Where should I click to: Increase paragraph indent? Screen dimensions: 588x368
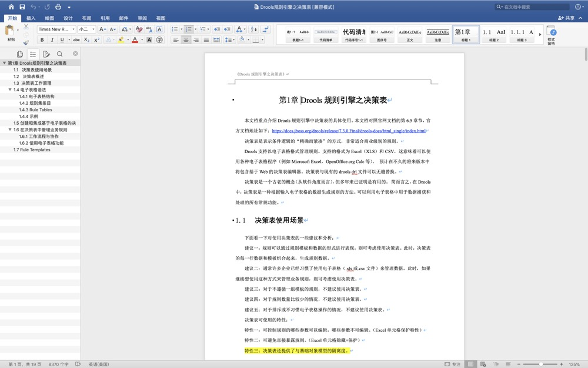(227, 29)
